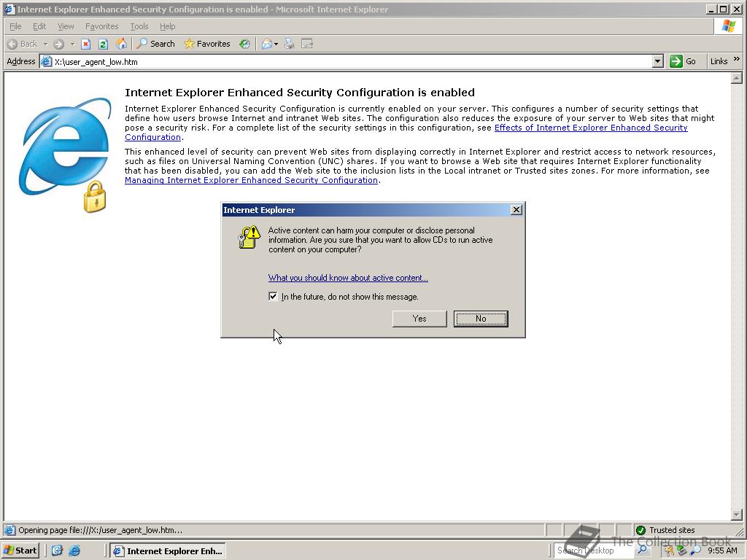The width and height of the screenshot is (747, 560).
Task: Click the page icon in the address bar
Action: [46, 61]
